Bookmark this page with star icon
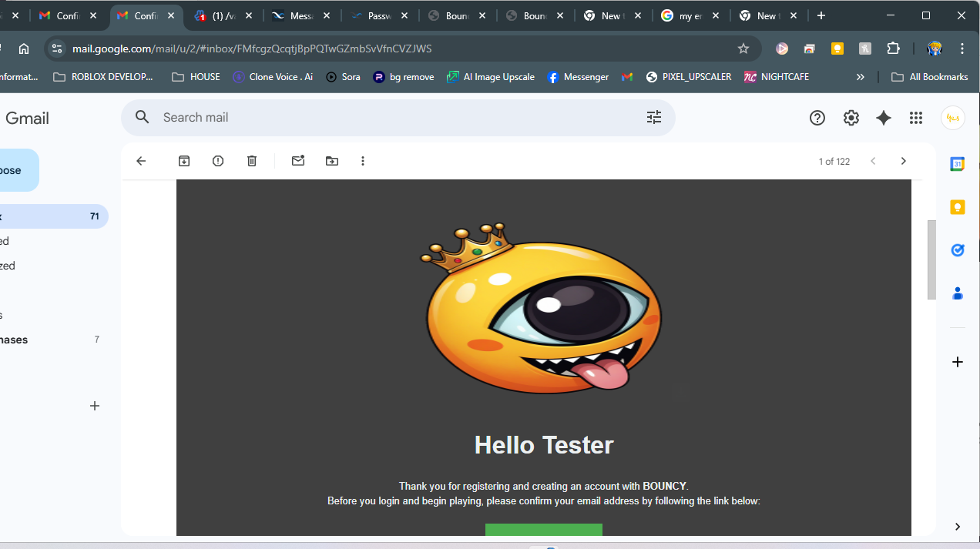Viewport: 980px width, 549px height. (743, 49)
